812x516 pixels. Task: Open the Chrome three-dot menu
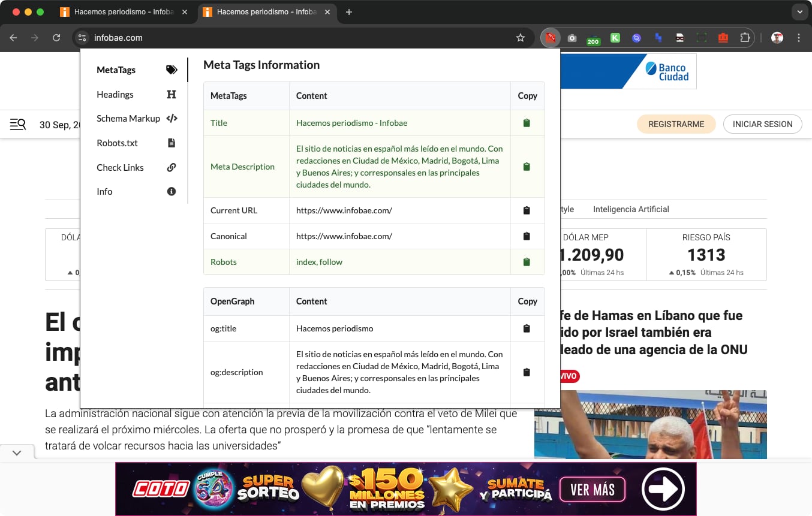pos(799,38)
